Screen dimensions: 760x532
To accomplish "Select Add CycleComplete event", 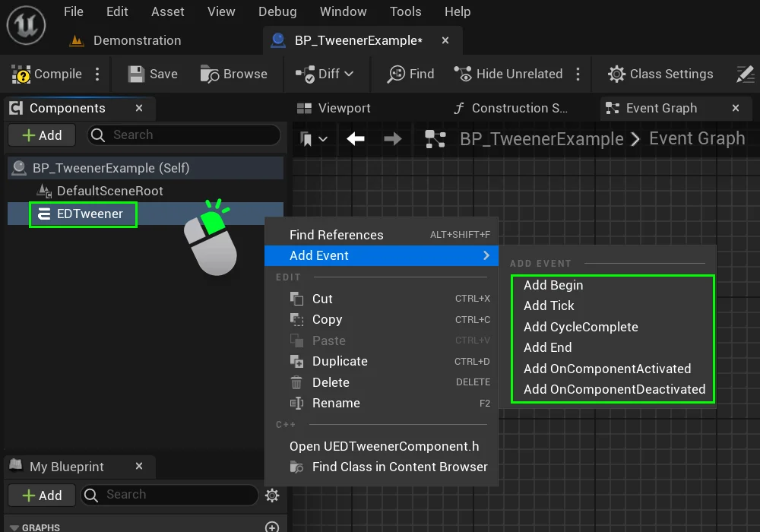I will [x=581, y=327].
